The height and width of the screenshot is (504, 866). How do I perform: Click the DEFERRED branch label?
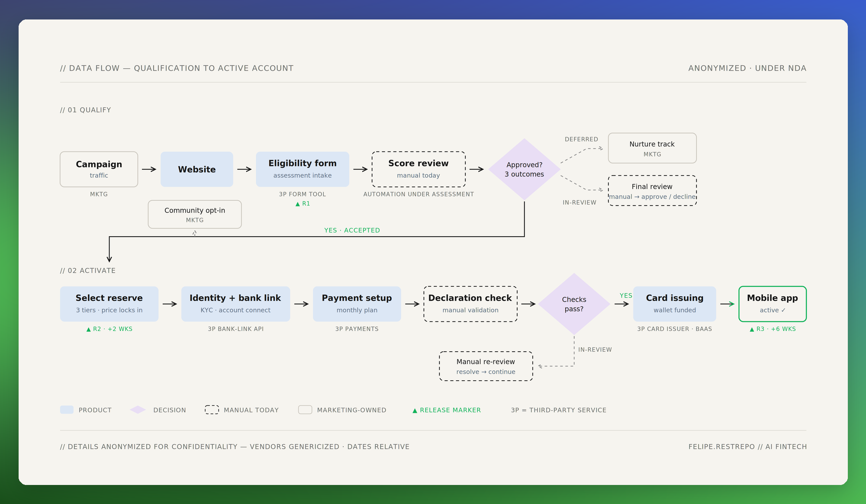[581, 139]
